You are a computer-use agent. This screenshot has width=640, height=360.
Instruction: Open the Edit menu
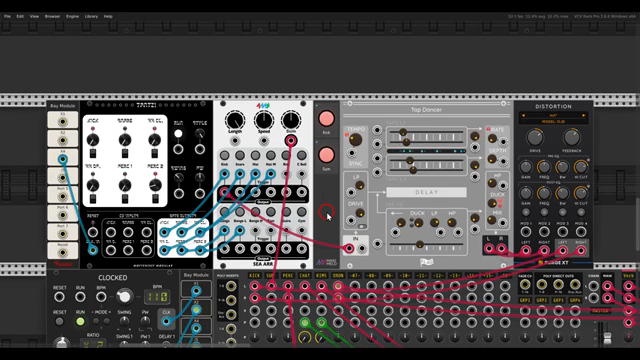[x=20, y=16]
